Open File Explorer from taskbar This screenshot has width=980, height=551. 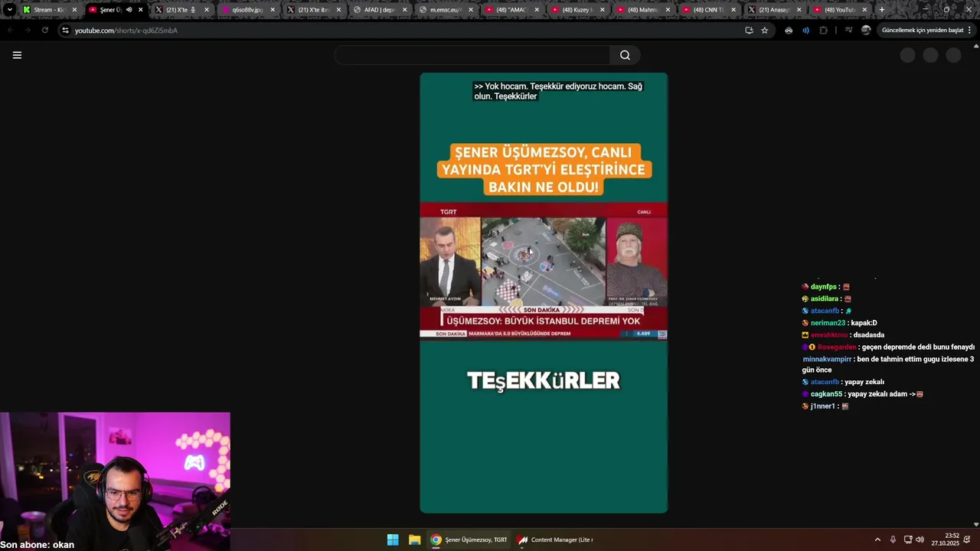coord(414,540)
